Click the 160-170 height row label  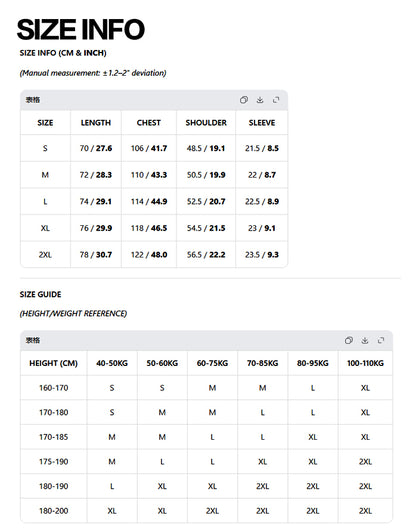54,388
